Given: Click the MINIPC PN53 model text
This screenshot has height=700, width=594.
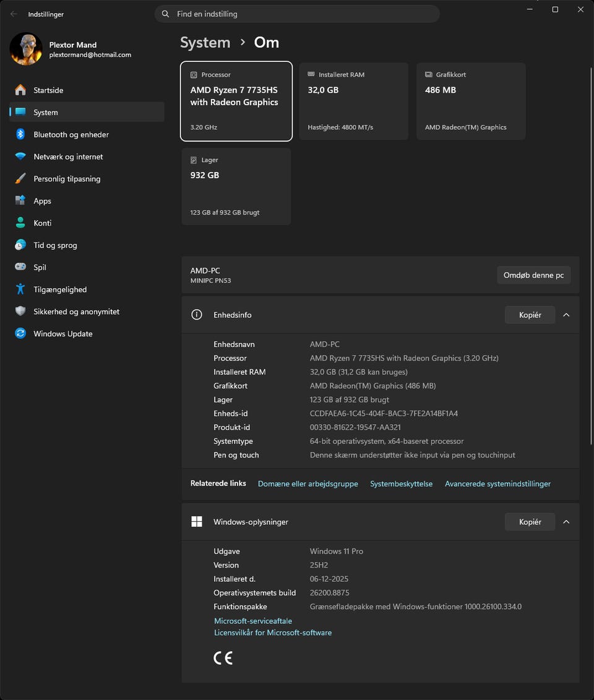Looking at the screenshot, I should (210, 280).
